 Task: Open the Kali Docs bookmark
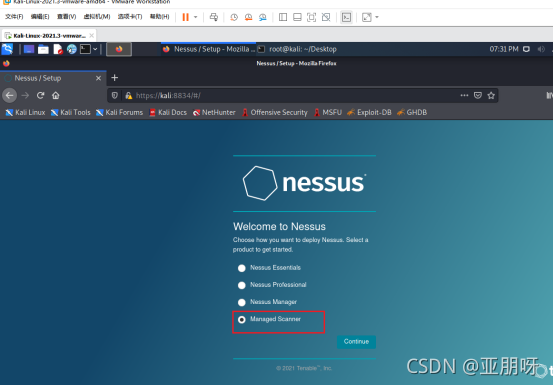point(168,112)
